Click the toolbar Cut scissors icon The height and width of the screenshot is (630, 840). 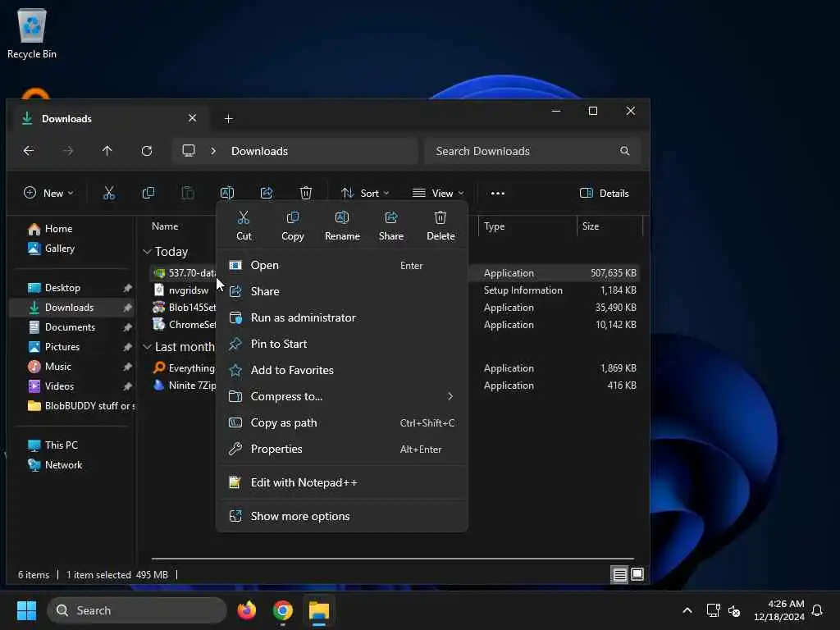tap(109, 193)
